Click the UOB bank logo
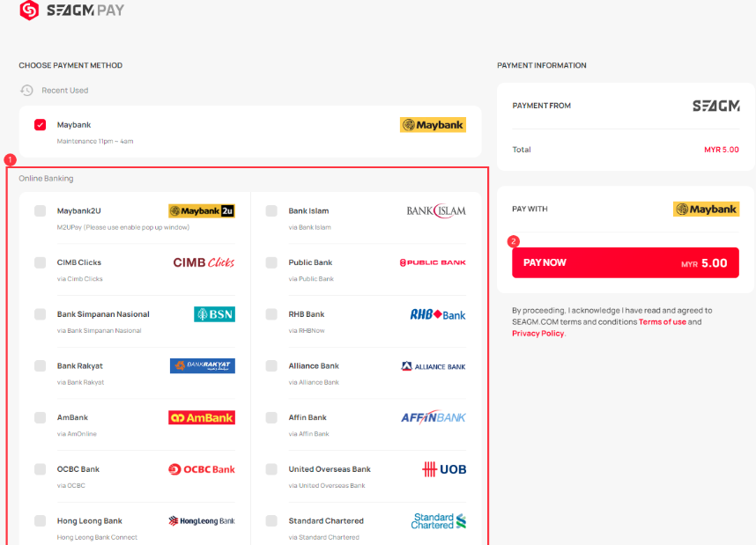The height and width of the screenshot is (545, 756). [x=444, y=469]
